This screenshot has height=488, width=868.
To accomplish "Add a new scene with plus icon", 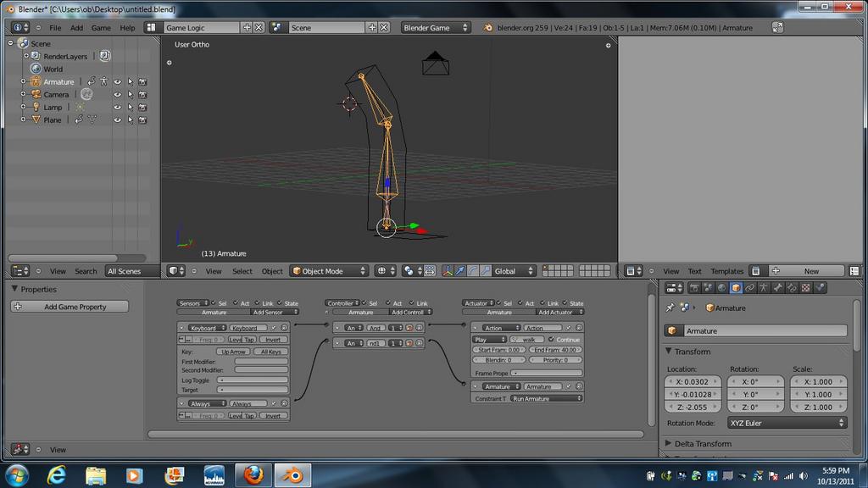I will tap(372, 28).
